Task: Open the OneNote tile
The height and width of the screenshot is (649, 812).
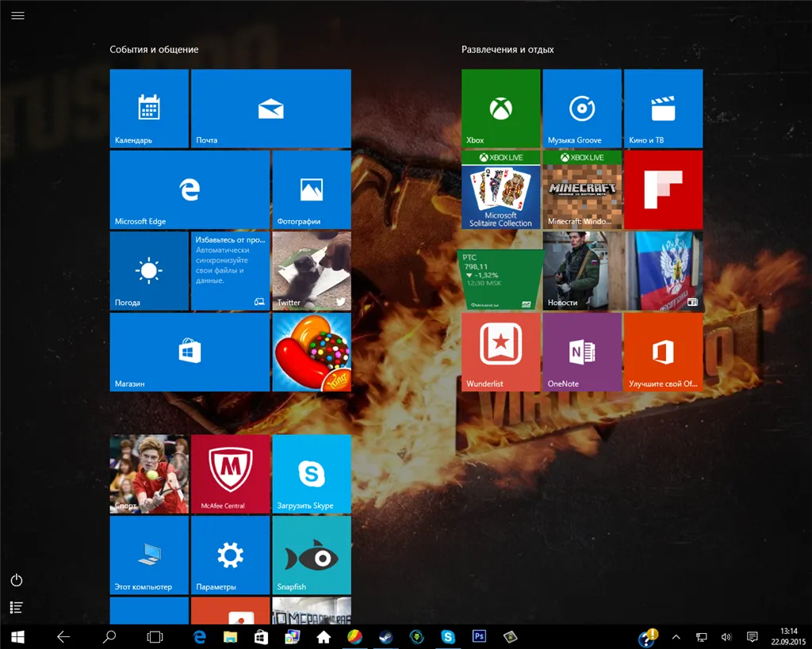Action: 582,352
